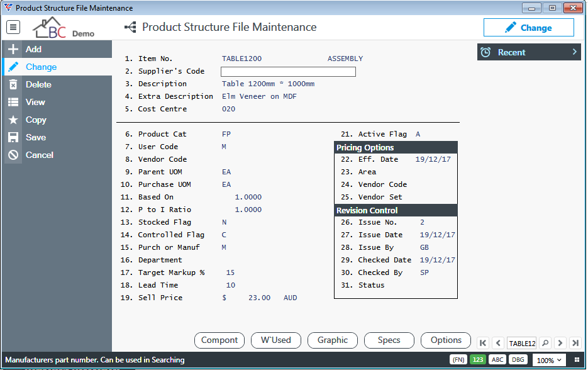Toggle the DBG debug indicator
Image resolution: width=588 pixels, height=370 pixels.
tap(518, 359)
